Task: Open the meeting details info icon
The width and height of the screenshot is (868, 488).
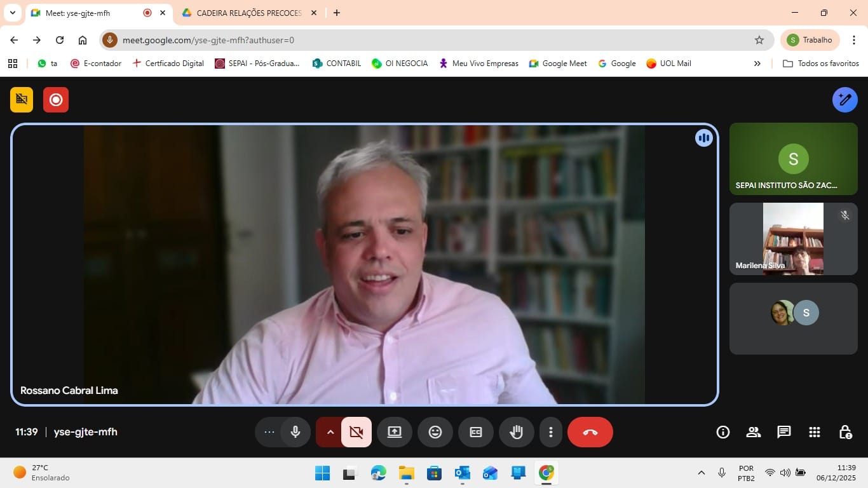Action: pos(722,432)
